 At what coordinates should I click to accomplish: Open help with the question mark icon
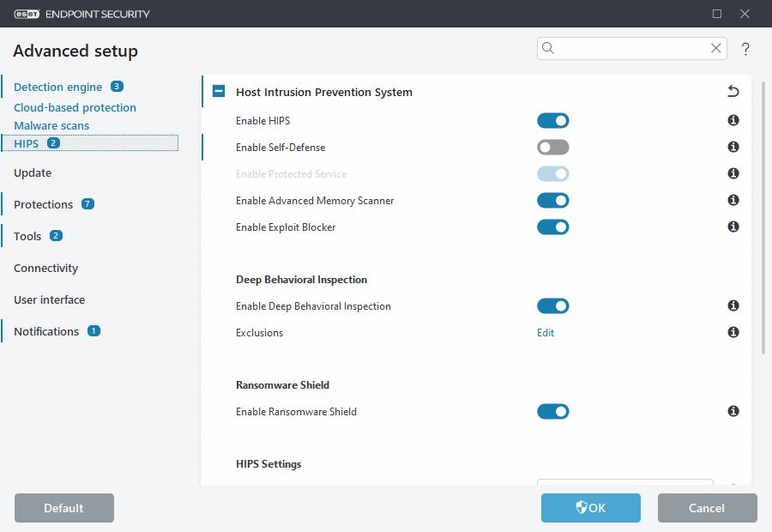(745, 49)
